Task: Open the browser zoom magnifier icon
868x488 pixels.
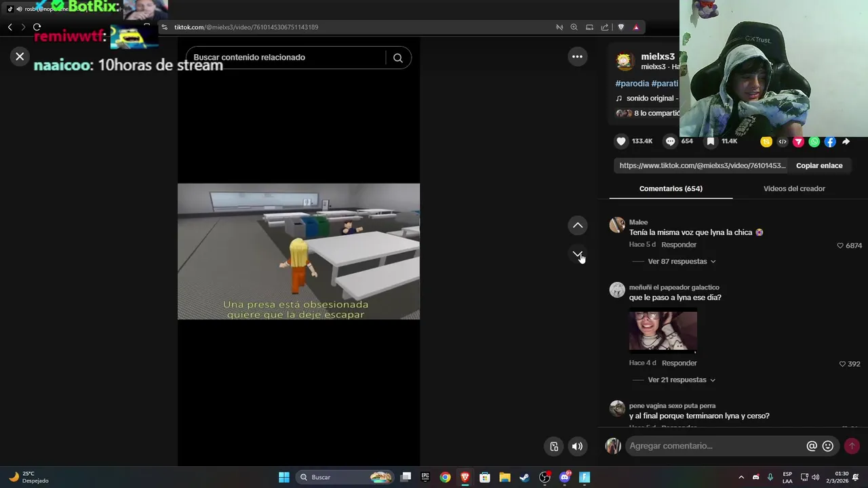Action: pos(574,27)
